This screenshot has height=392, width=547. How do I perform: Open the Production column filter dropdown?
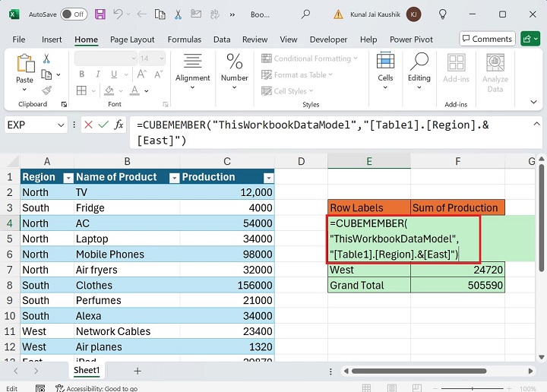click(x=267, y=177)
